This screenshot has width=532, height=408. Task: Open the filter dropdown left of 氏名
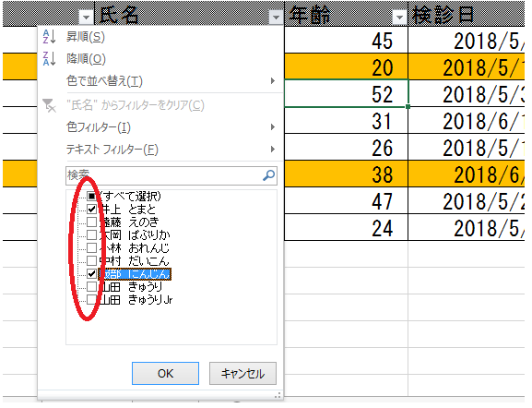tap(86, 18)
